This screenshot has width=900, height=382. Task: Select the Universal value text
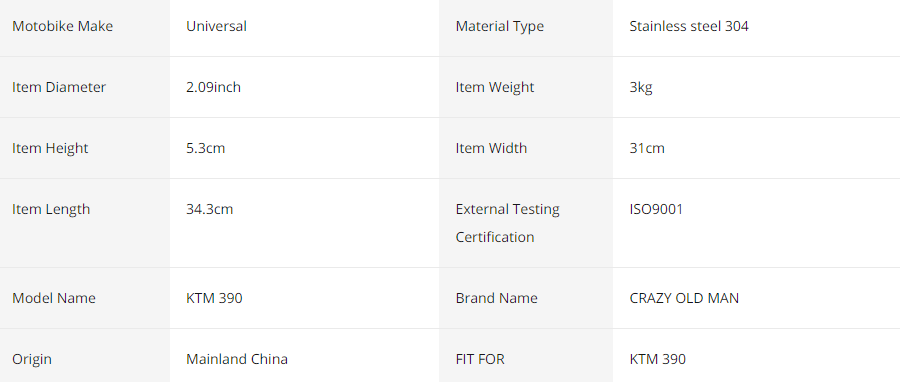pyautogui.click(x=216, y=26)
